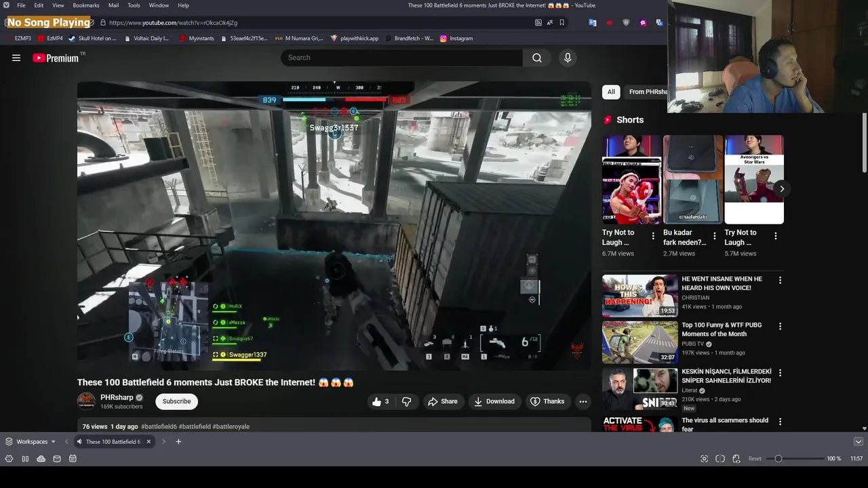Subscribe to PHRsharp channel
This screenshot has height=488, width=868.
coord(176,401)
